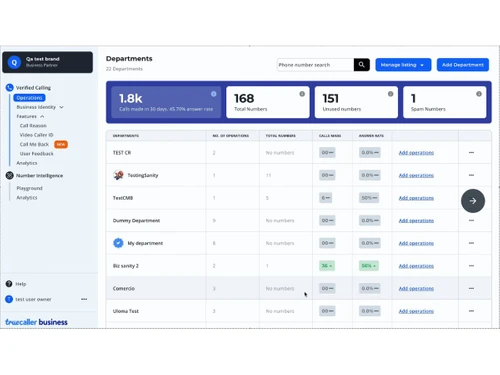
Task: Select the 168 Total Numbers card
Action: click(x=268, y=102)
